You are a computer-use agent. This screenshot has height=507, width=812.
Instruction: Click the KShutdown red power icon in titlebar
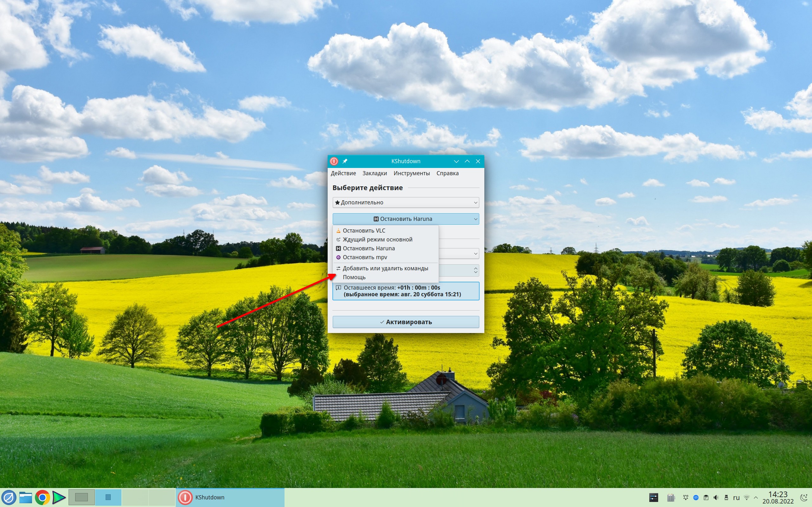click(334, 161)
